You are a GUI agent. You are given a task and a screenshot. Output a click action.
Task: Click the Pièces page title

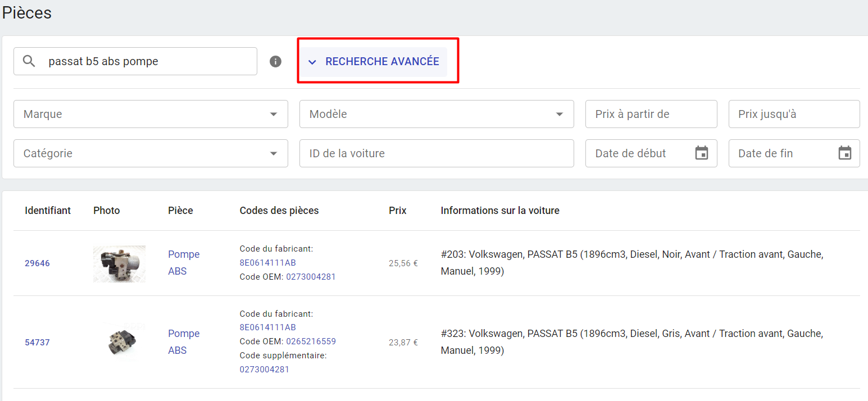27,12
